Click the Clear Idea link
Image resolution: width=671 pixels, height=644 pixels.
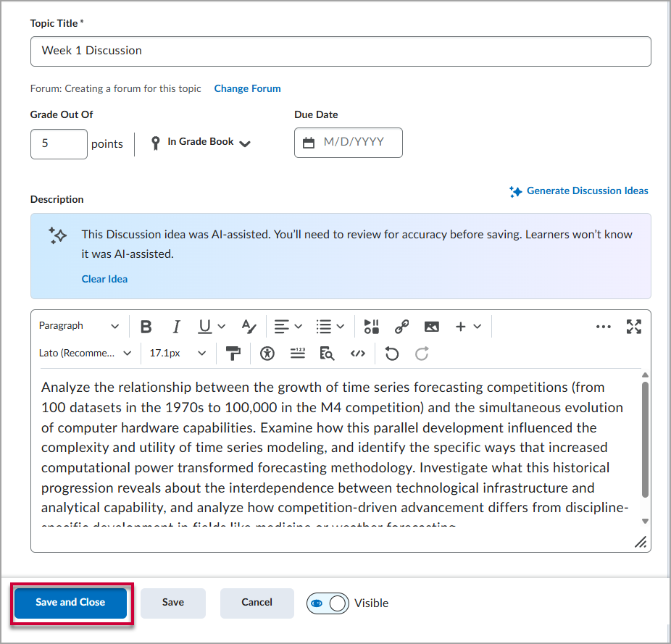104,279
